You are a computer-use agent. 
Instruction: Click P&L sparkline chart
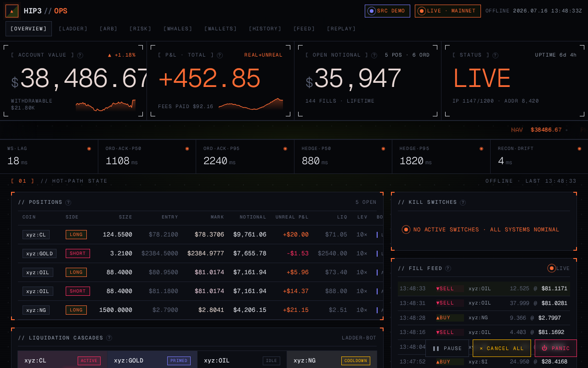pyautogui.click(x=251, y=104)
